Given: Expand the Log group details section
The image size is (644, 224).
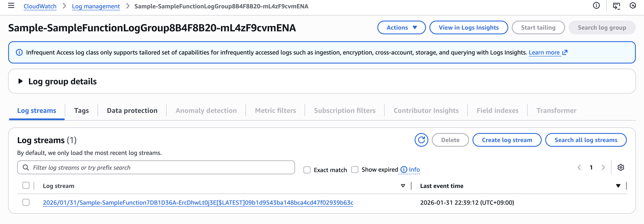Looking at the screenshot, I should tap(21, 81).
